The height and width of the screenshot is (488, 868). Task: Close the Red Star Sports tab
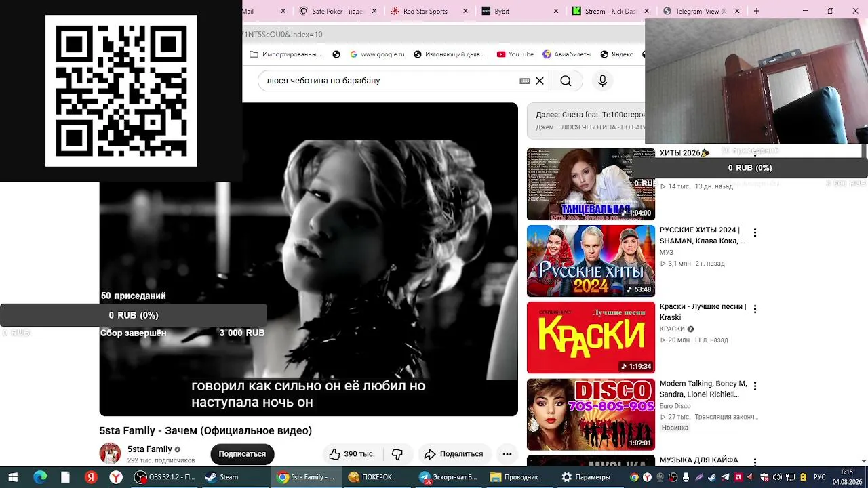point(465,11)
